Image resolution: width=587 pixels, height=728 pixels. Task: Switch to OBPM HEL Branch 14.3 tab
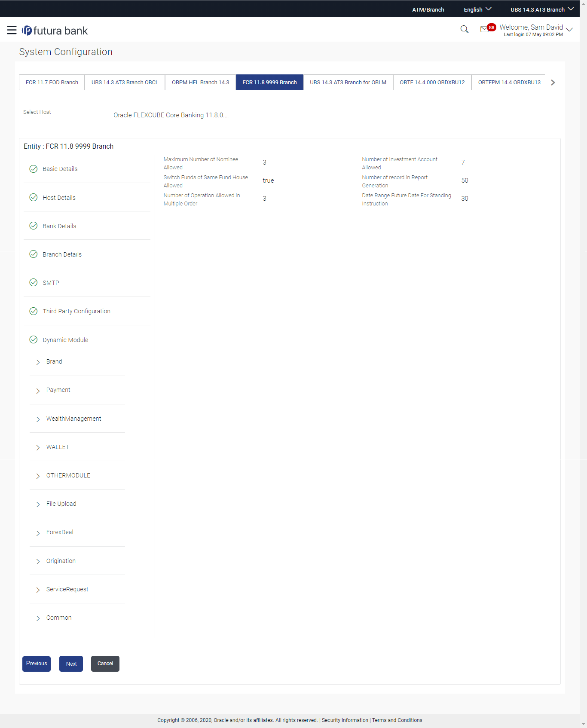coord(201,82)
